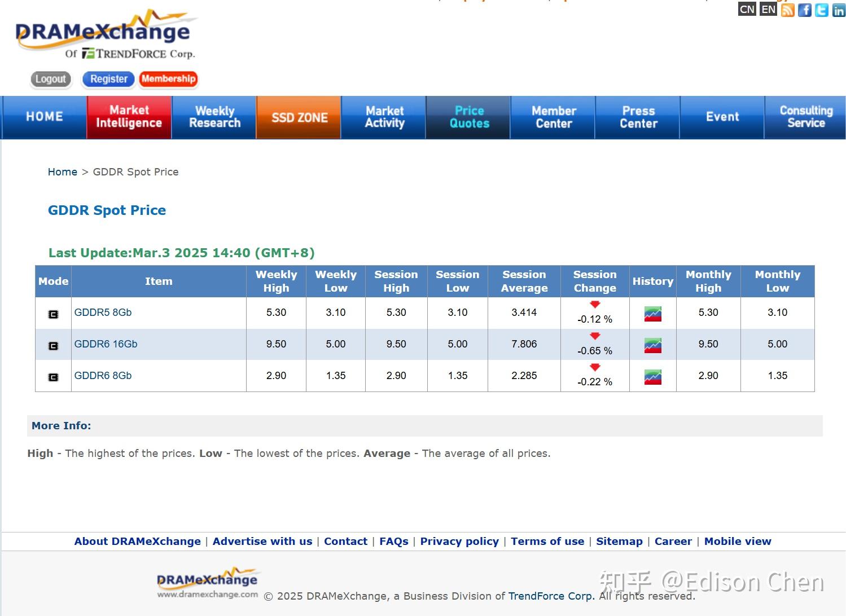846x616 pixels.
Task: Click the More Info section header
Action: [x=424, y=426]
